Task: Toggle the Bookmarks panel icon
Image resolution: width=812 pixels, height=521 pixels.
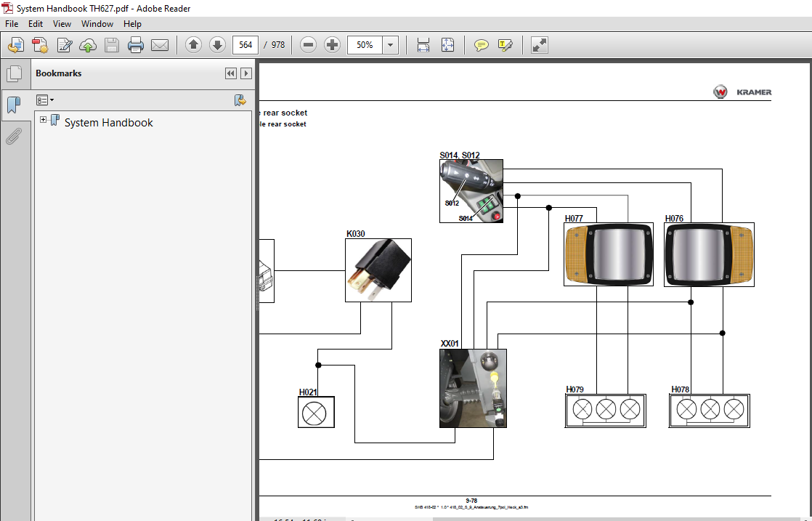Action: (14, 105)
